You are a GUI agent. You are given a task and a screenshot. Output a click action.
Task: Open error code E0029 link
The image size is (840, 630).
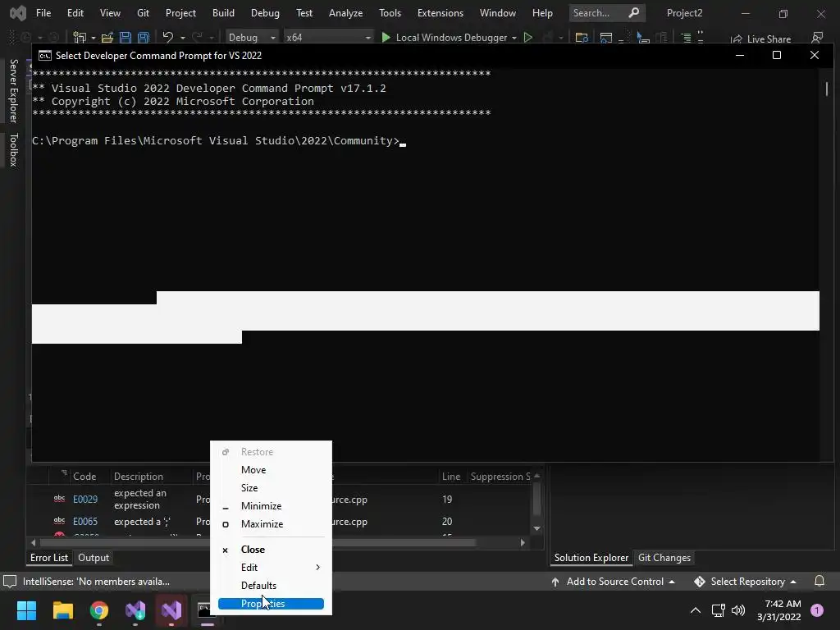click(85, 500)
